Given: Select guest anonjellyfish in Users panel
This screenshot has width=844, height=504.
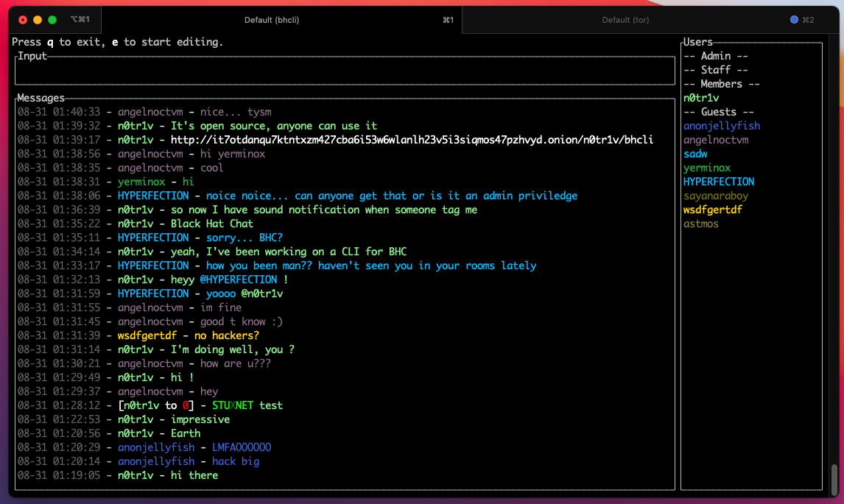Looking at the screenshot, I should tap(722, 125).
